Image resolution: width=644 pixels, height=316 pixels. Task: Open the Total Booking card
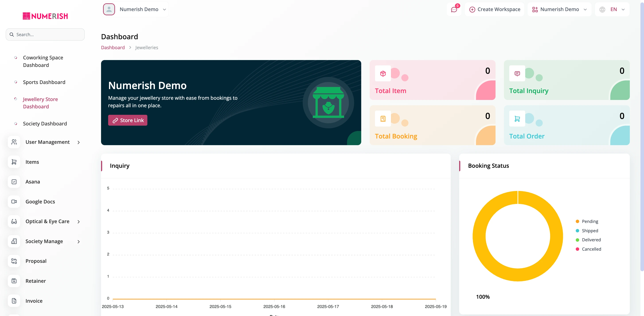(x=433, y=125)
